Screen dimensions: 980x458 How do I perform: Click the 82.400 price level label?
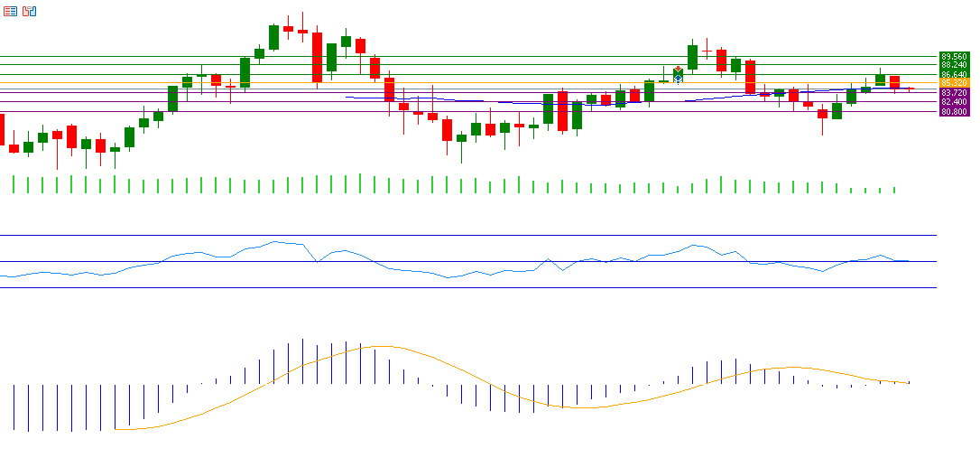tap(954, 102)
